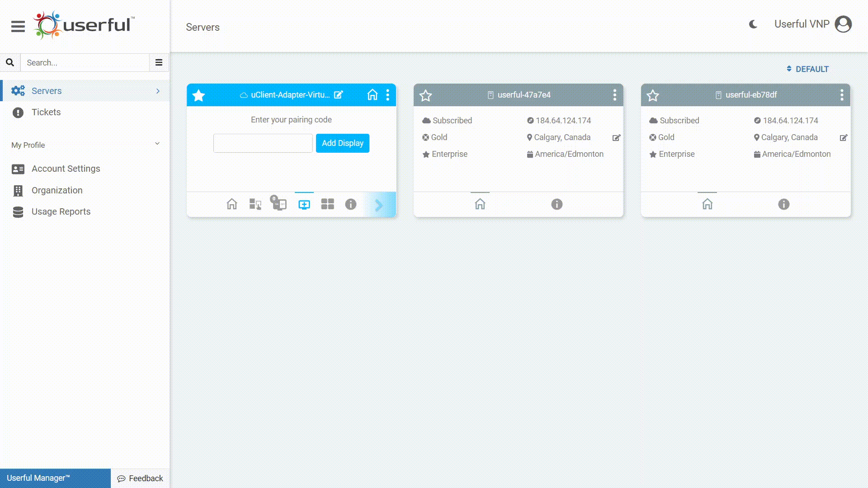
Task: Click the Userful VNP account name
Action: [x=802, y=24]
